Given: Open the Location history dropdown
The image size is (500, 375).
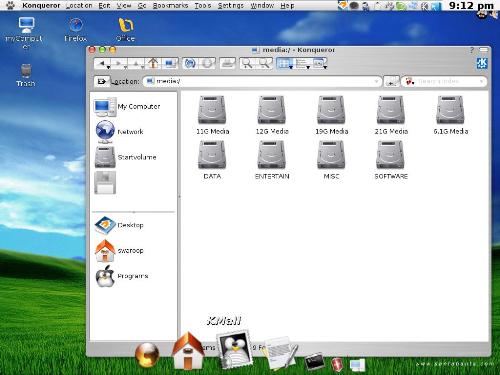Looking at the screenshot, I should point(377,81).
